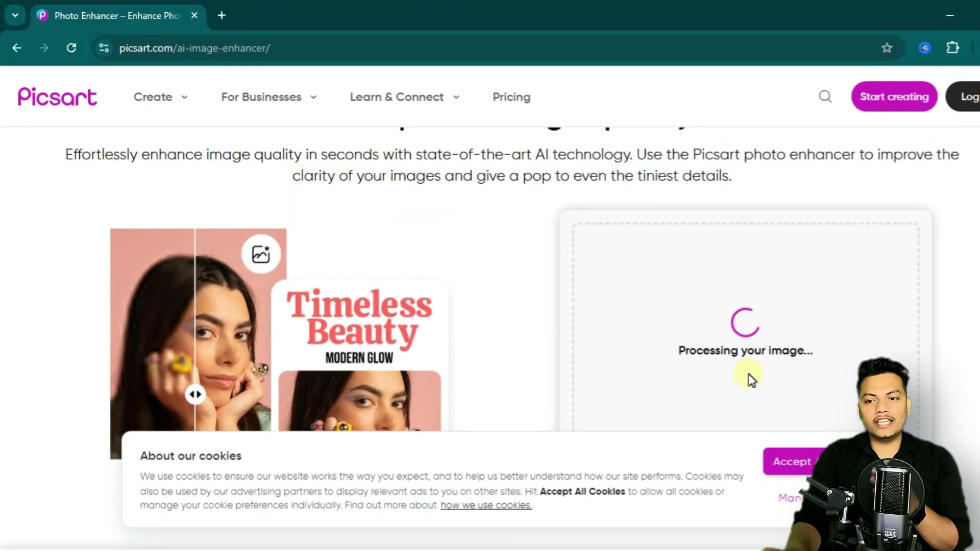
Task: Open the how we use cookies link
Action: tap(485, 505)
